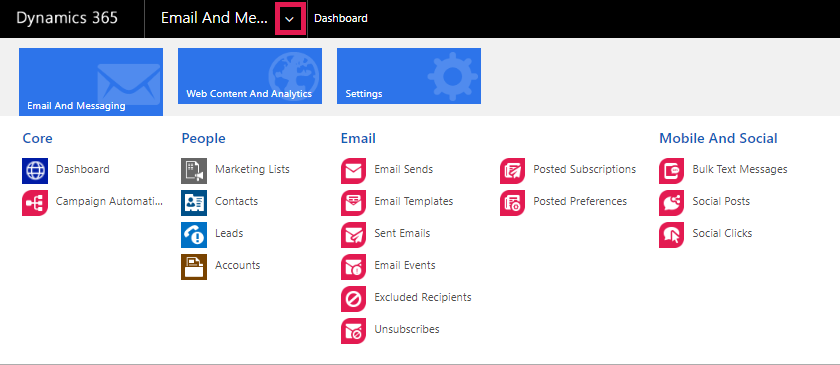Viewport: 840px width, 365px height.
Task: Click the People group heading
Action: [x=204, y=138]
